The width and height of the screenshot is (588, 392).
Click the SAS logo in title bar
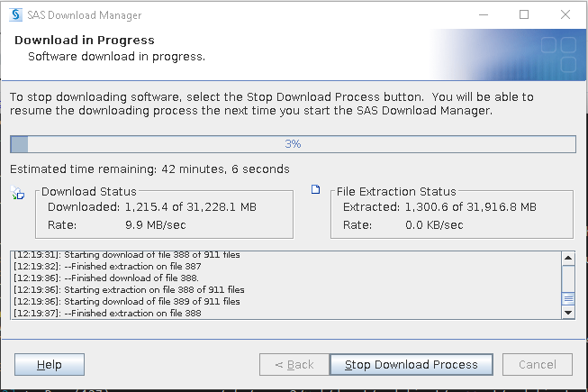[15, 15]
